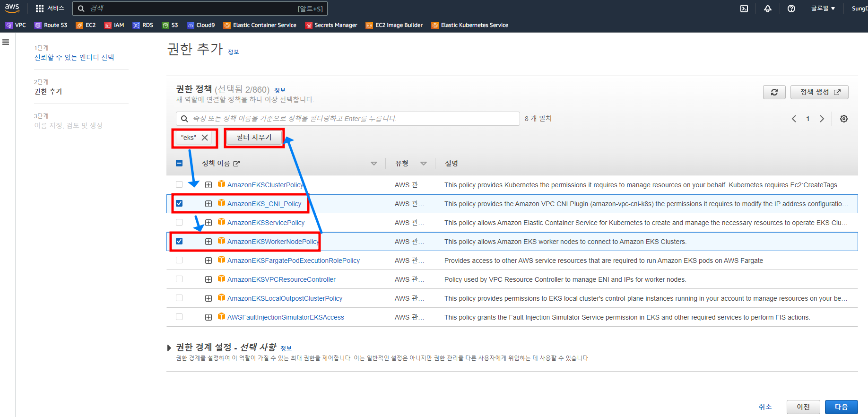Screen dimensions: 868x417
Task: Click the 취소 link
Action: coord(765,407)
